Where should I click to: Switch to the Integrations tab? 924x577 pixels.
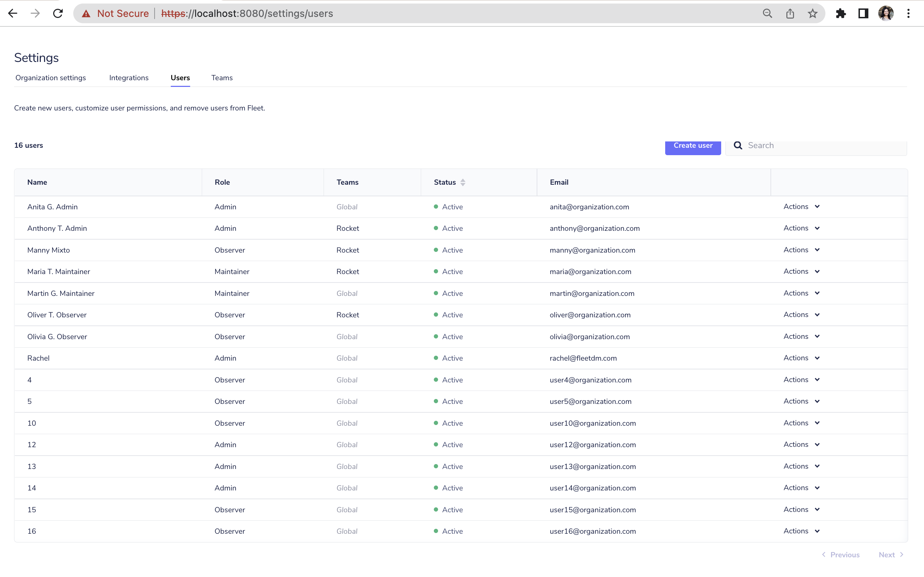(x=129, y=77)
